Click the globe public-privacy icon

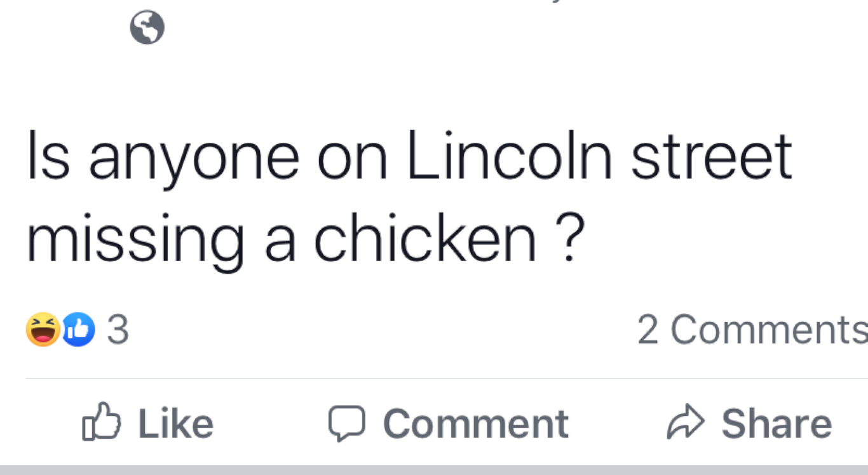[147, 28]
